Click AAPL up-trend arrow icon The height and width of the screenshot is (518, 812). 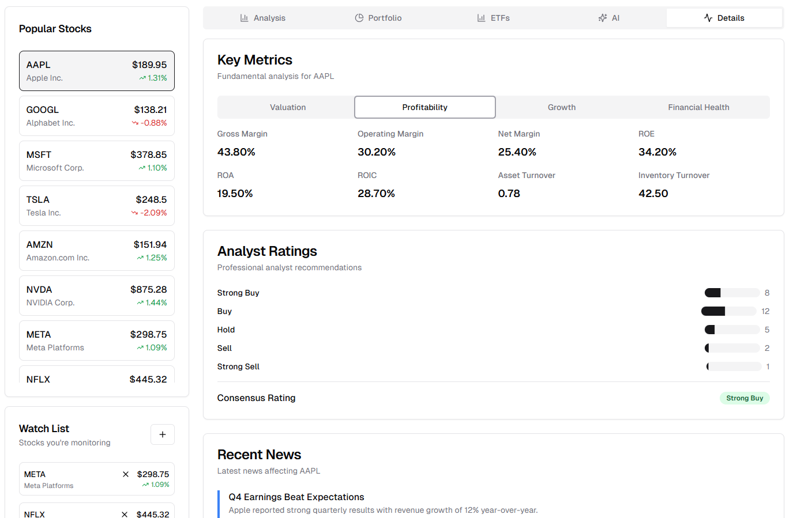click(142, 78)
